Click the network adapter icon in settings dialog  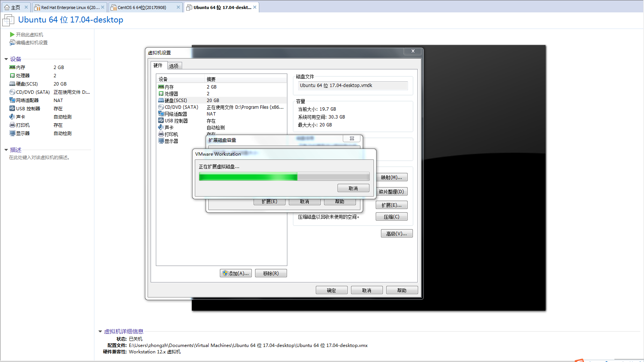161,114
